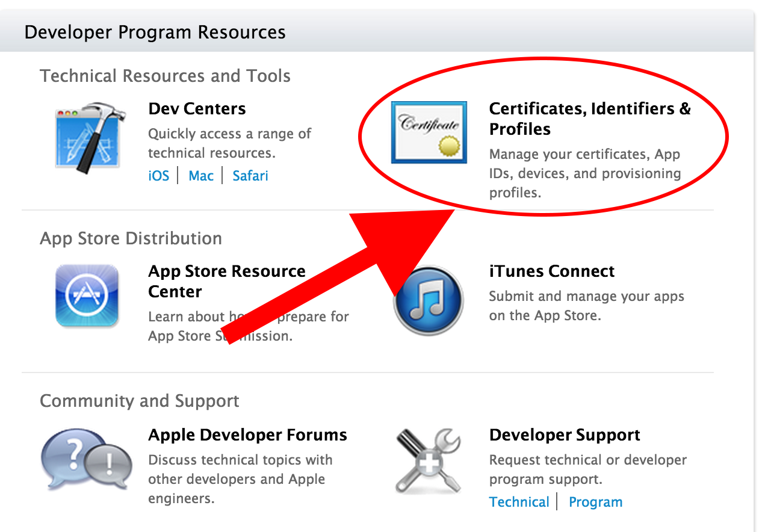Click 'Quickly access a range of' description
This screenshot has width=768, height=532.
(230, 143)
